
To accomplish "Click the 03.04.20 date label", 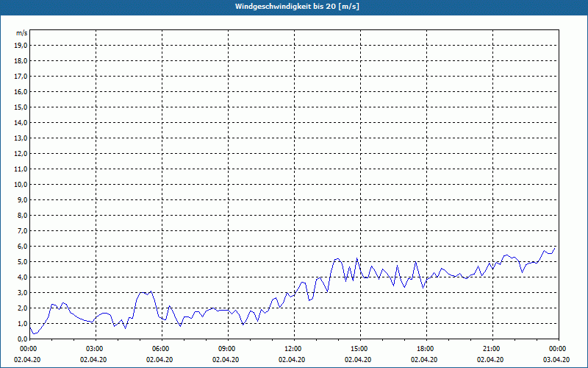I will click(x=556, y=360).
